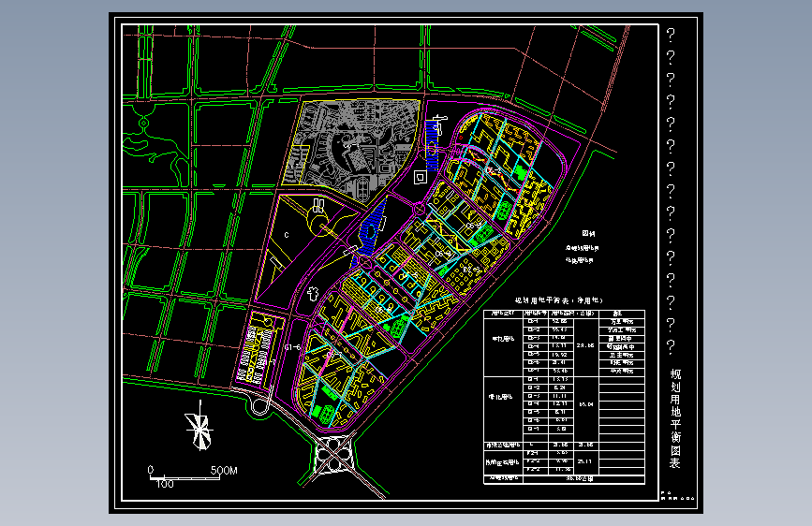Select the "100" scale bar label
The image size is (812, 526).
165,484
